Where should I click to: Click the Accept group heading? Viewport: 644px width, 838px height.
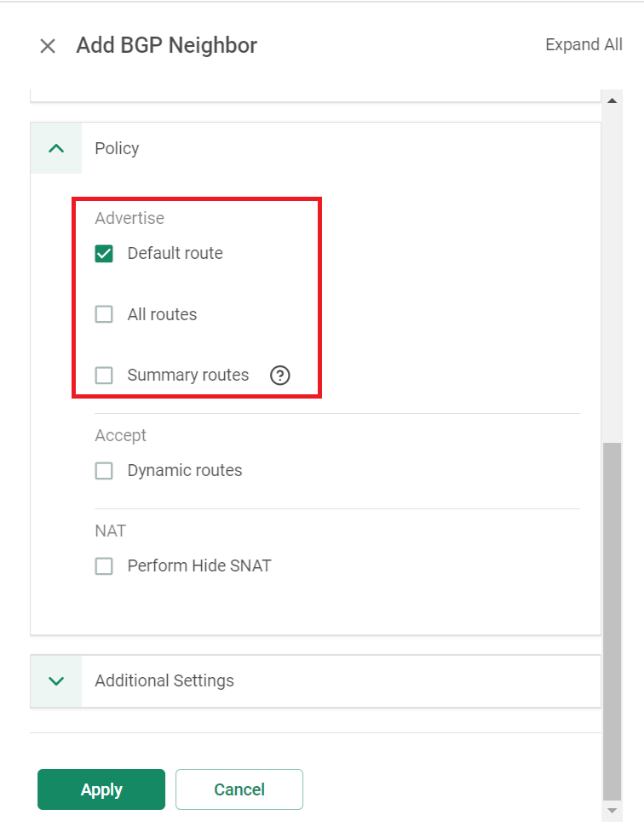tap(120, 435)
